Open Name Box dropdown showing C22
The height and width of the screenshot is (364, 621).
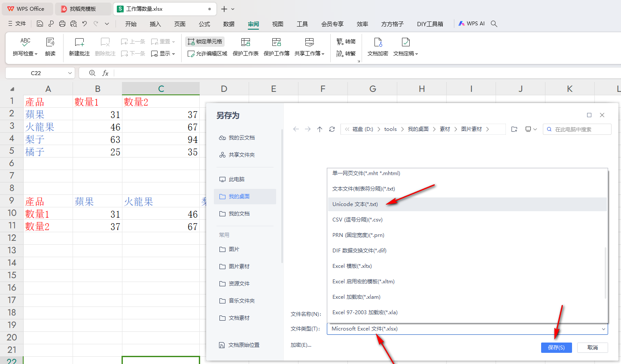click(x=70, y=73)
